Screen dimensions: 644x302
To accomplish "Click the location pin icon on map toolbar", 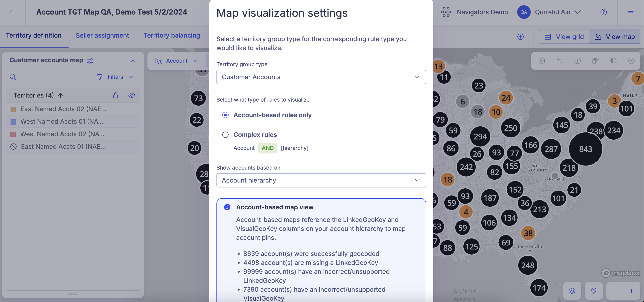I will [594, 291].
